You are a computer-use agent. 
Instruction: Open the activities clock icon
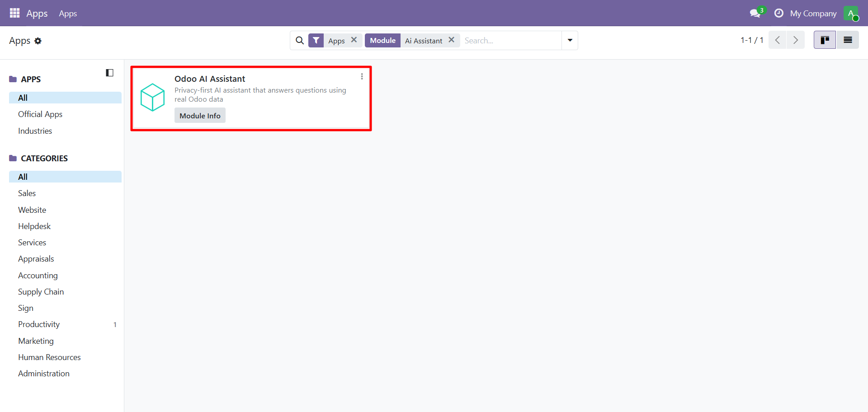(x=778, y=14)
